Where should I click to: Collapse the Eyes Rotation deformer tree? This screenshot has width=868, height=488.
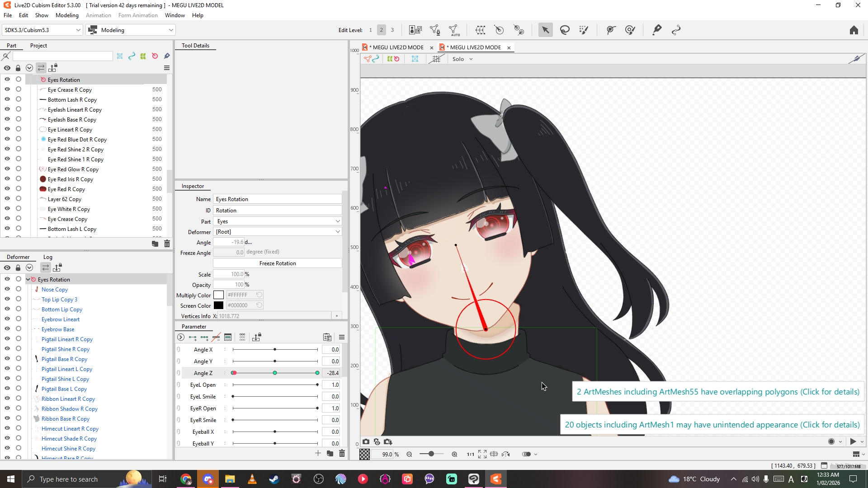pos(28,280)
